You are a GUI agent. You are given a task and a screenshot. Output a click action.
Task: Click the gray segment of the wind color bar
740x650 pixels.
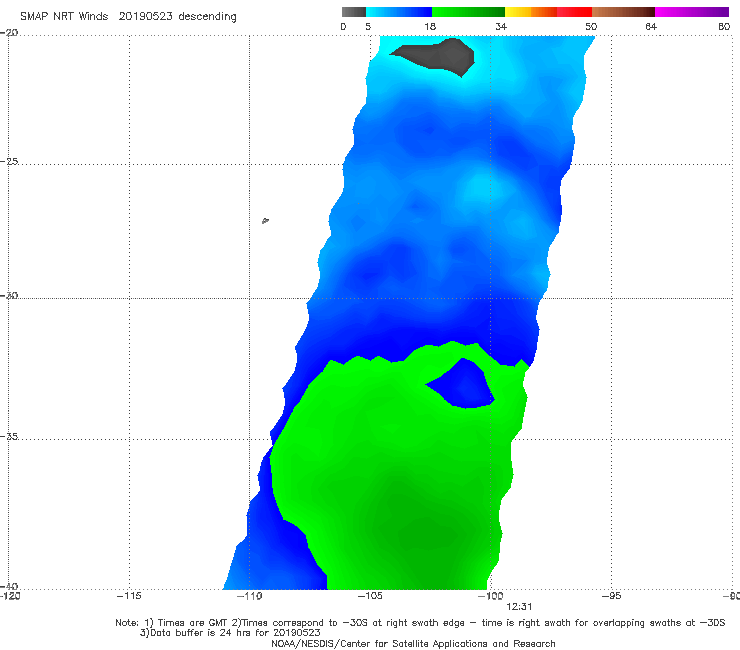click(354, 12)
